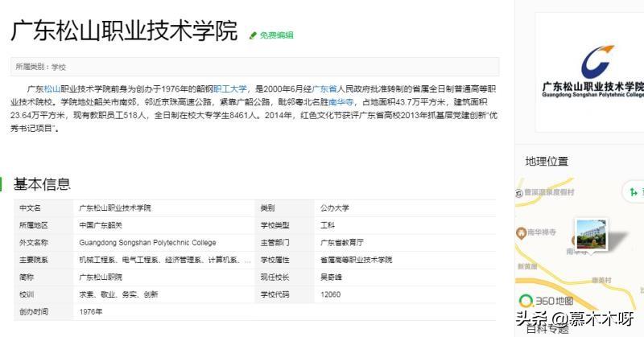Click the campus photo thumbnail on map
644x337 pixels.
[x=591, y=234]
